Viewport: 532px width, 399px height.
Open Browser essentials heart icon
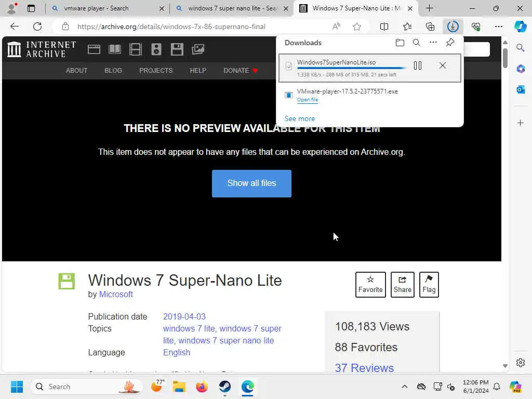point(476,26)
